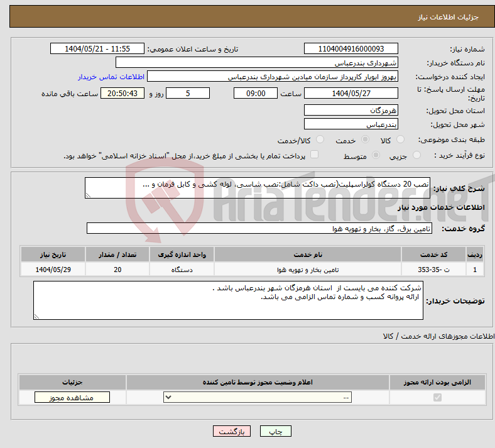495x448 pixels.
Task: Click the طبقه بندی موضوعی label
Action: click(x=452, y=139)
